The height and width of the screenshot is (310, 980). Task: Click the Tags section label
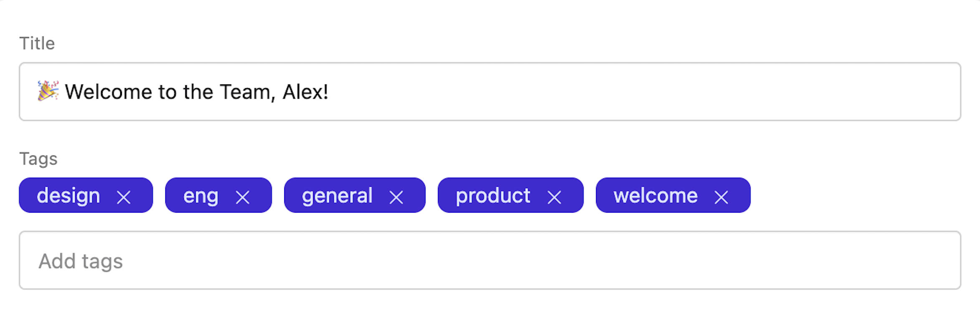coord(38,158)
